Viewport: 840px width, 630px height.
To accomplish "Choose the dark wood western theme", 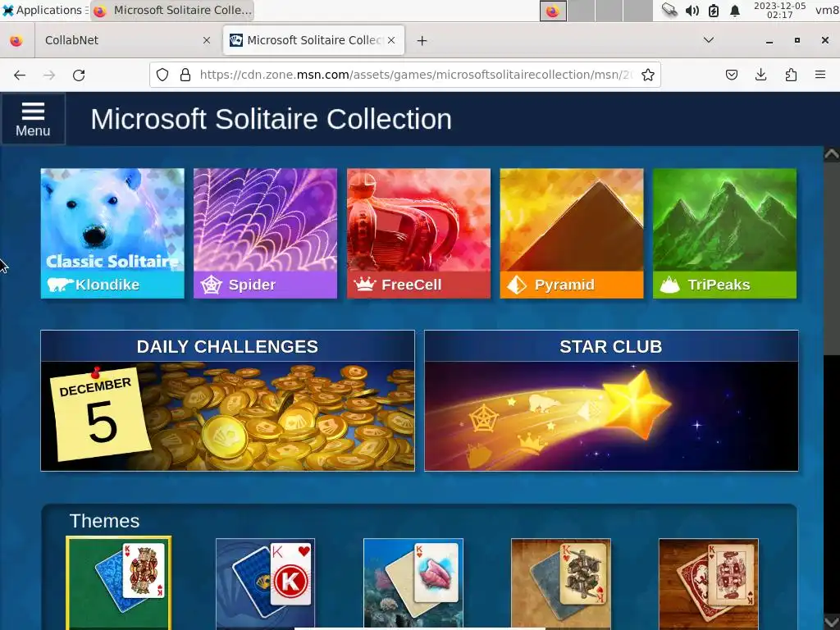I will [x=709, y=584].
